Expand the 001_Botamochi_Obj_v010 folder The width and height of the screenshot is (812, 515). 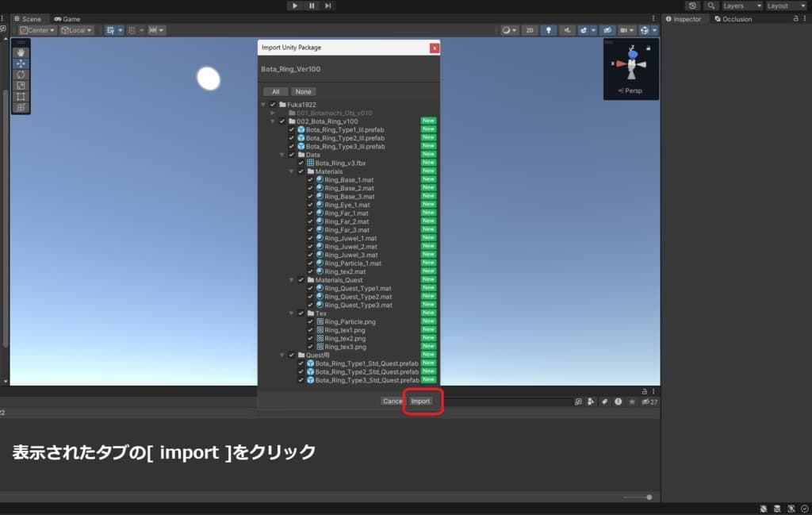tap(273, 113)
